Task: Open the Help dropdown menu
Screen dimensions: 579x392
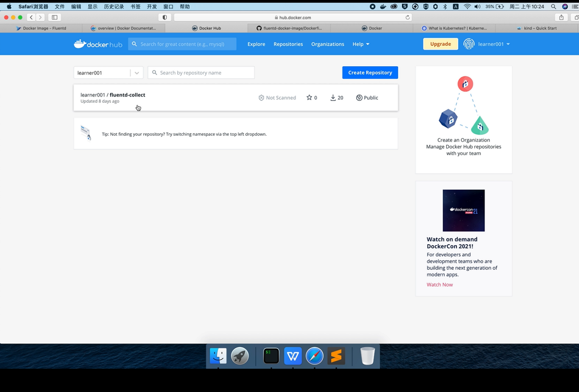Action: (x=361, y=44)
